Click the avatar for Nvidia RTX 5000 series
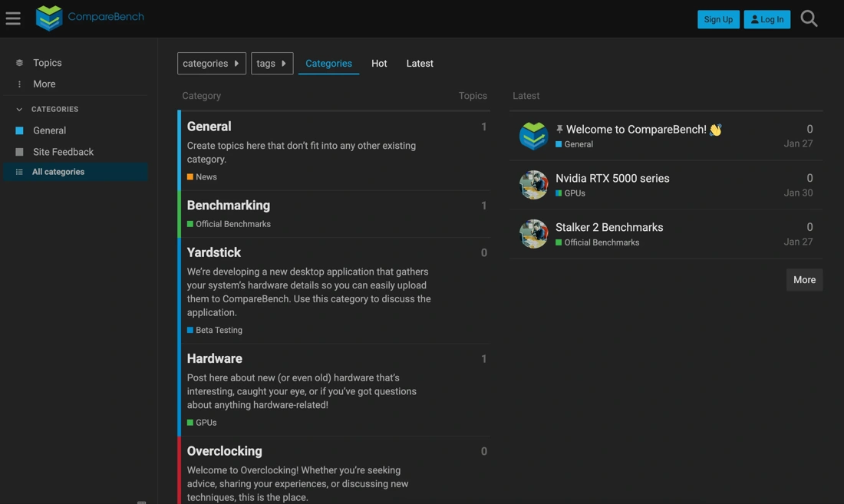This screenshot has width=844, height=504. point(533,185)
